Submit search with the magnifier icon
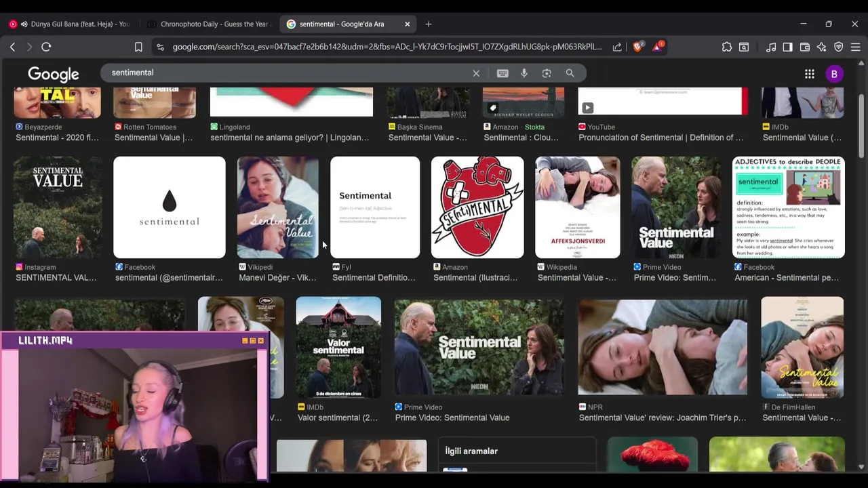Image resolution: width=868 pixels, height=488 pixels. 570,73
